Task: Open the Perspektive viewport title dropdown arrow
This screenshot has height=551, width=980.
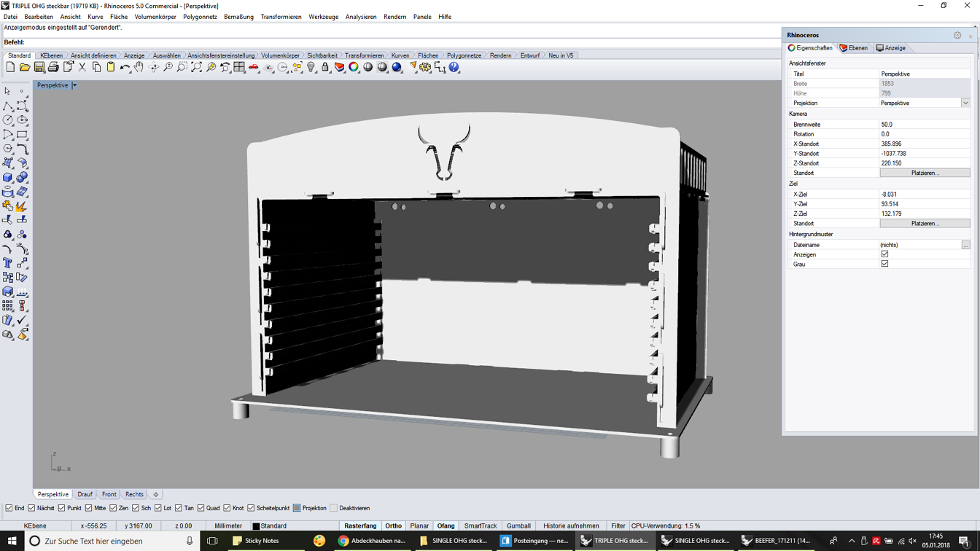Action: click(x=74, y=85)
